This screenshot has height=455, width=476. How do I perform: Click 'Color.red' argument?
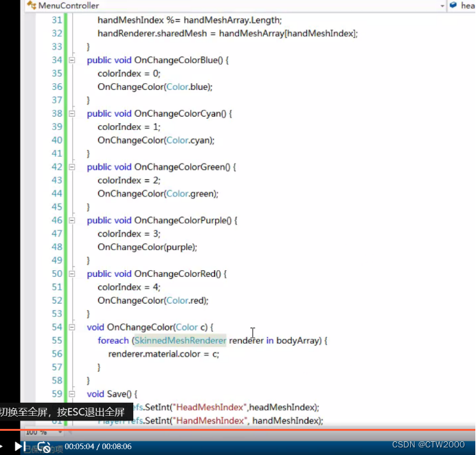pyautogui.click(x=185, y=301)
